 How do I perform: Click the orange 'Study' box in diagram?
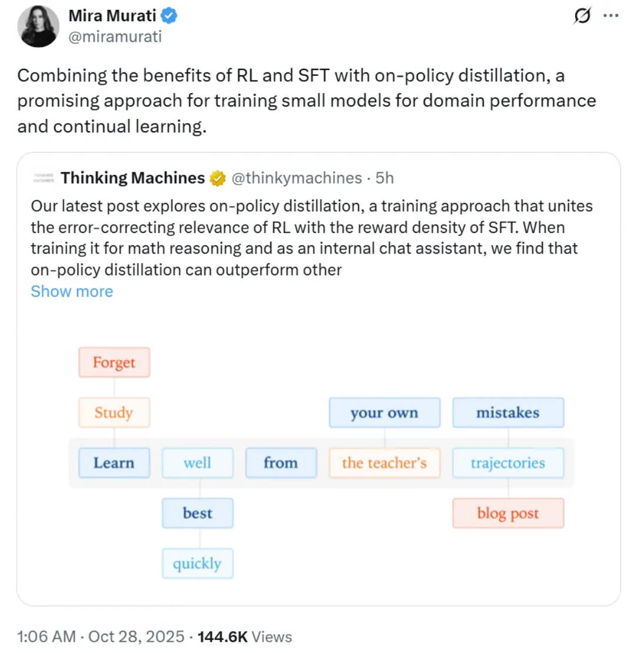click(114, 412)
